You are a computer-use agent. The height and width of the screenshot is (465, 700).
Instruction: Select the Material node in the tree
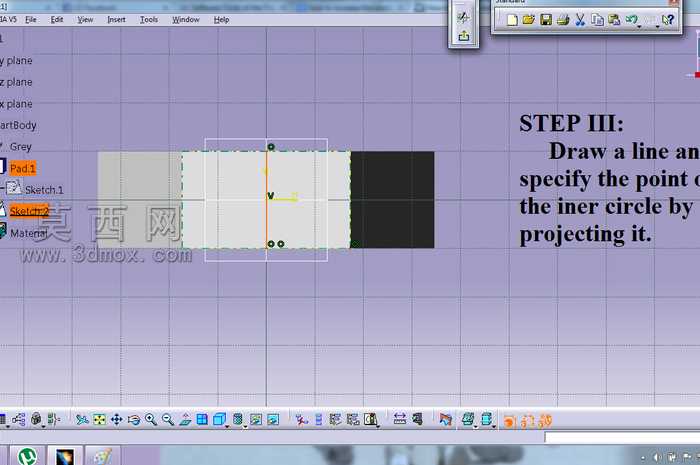(29, 233)
